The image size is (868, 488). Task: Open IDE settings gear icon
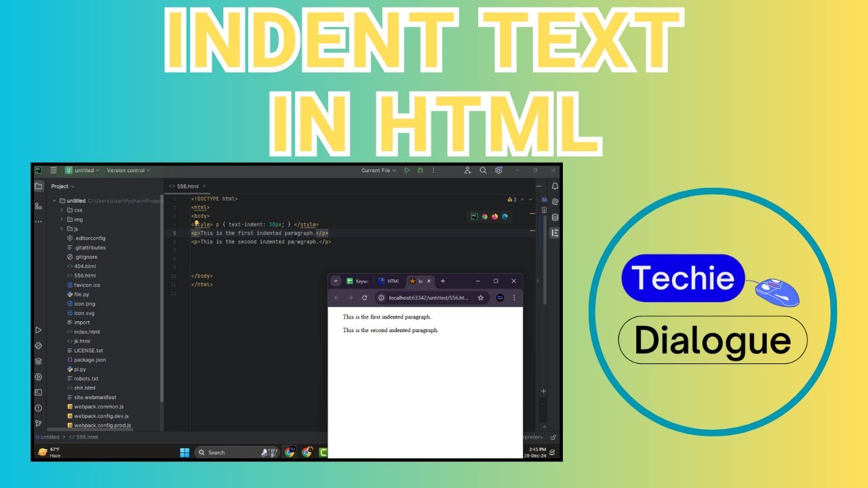click(498, 170)
